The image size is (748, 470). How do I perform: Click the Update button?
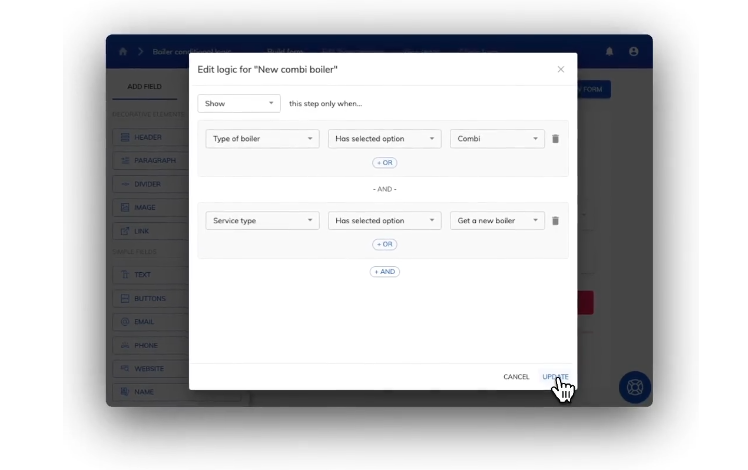(555, 376)
